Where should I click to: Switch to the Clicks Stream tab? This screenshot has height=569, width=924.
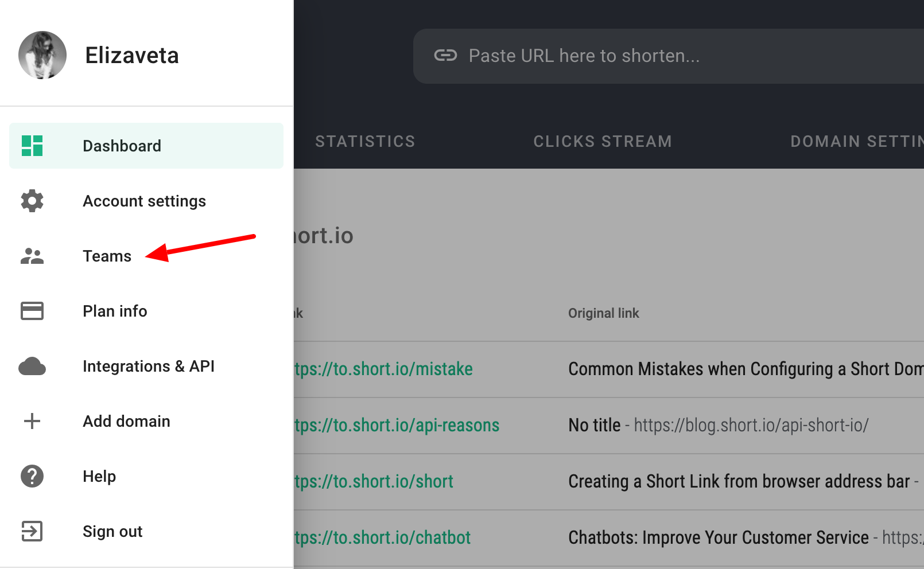tap(602, 141)
